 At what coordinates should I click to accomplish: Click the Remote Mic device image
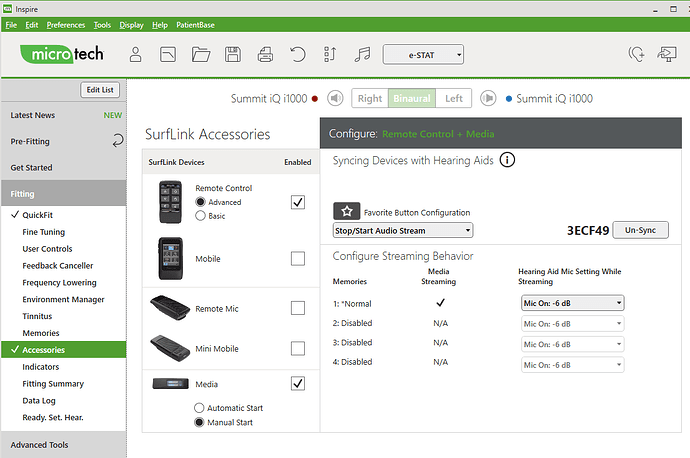tap(170, 308)
